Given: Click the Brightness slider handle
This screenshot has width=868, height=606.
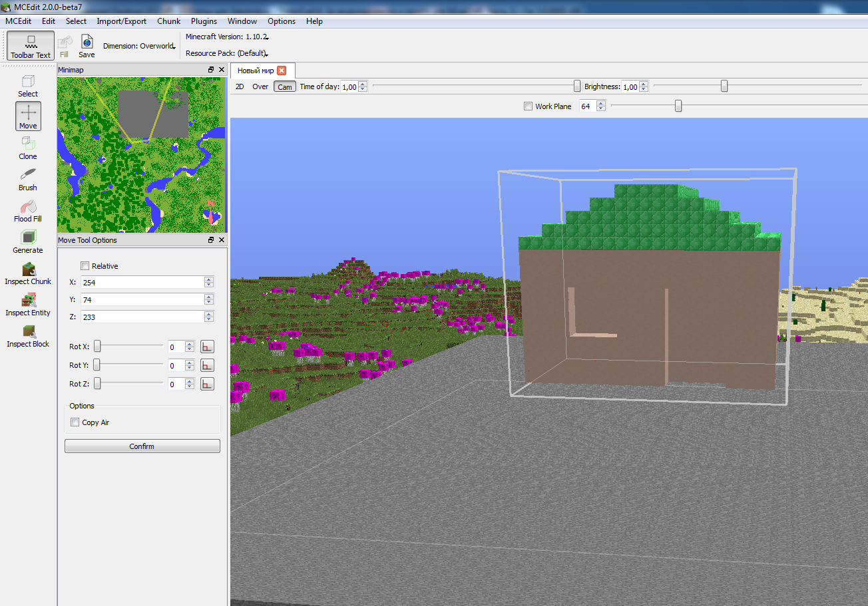Looking at the screenshot, I should (724, 86).
